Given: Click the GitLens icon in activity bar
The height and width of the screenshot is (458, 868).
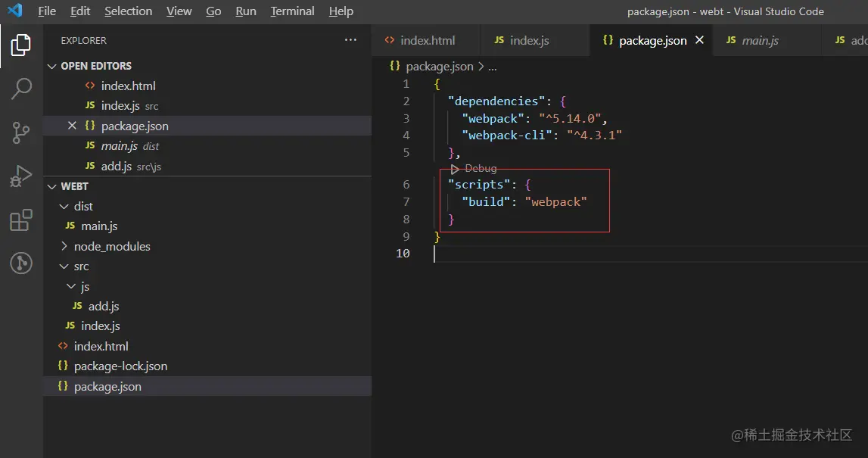Looking at the screenshot, I should click(20, 263).
